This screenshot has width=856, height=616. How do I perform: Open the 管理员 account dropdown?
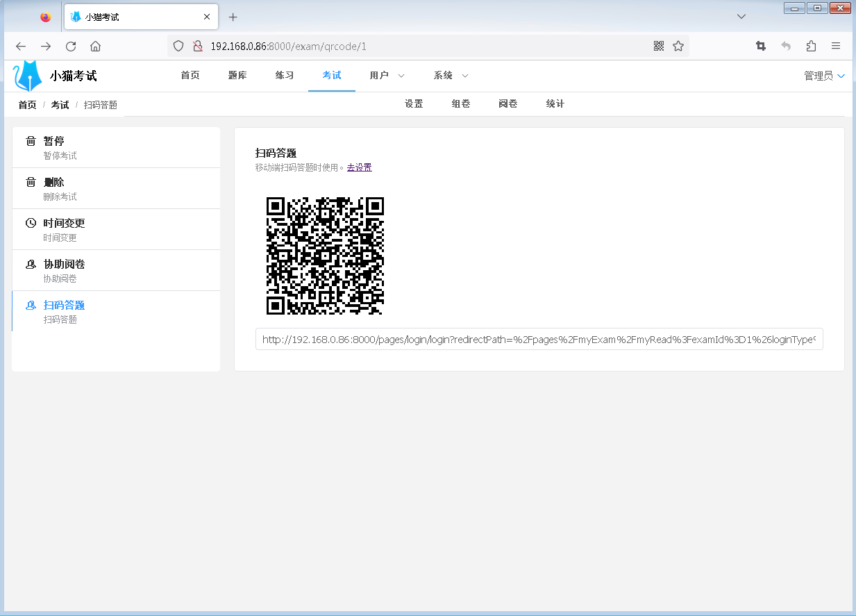tap(823, 76)
